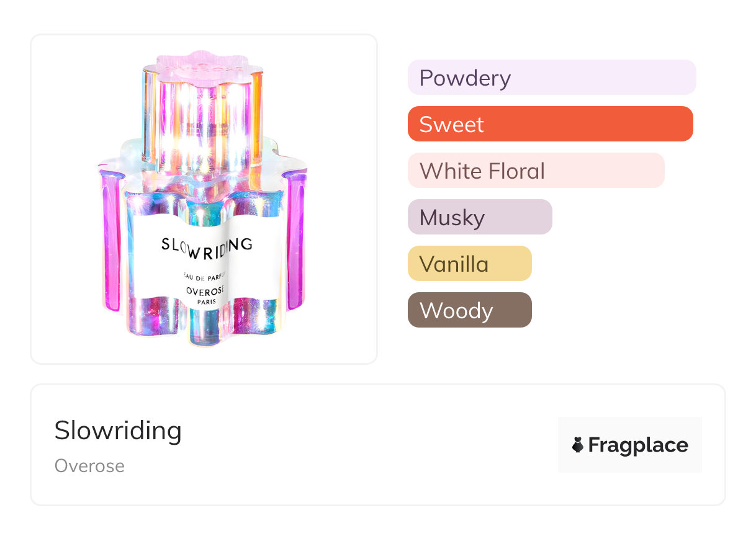Viewport: 756px width, 536px height.
Task: Click the magenta left wing of bottle
Action: [x=111, y=242]
